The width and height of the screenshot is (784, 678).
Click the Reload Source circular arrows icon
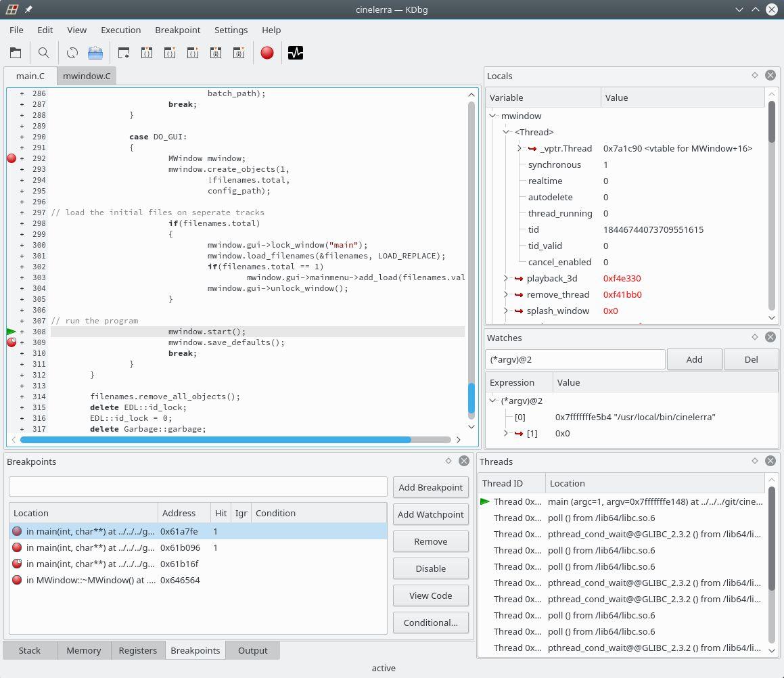point(72,53)
